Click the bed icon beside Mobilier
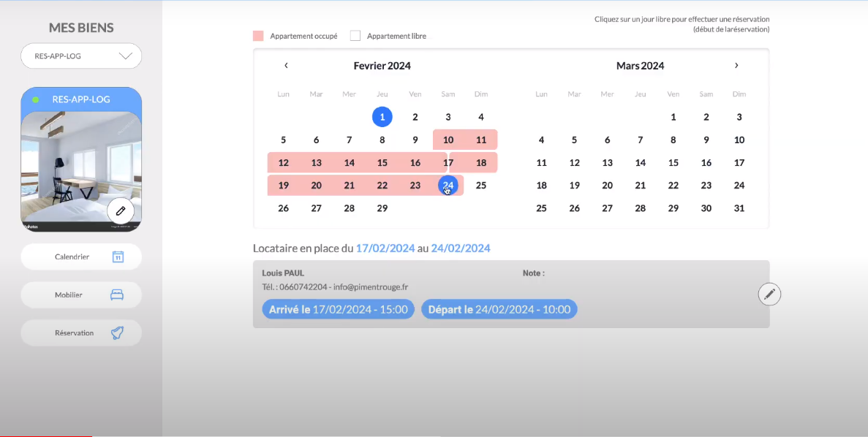This screenshot has width=868, height=437. [117, 294]
